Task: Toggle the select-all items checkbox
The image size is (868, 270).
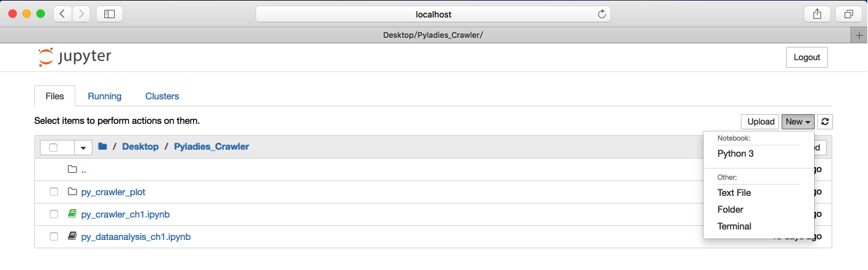Action: [54, 147]
